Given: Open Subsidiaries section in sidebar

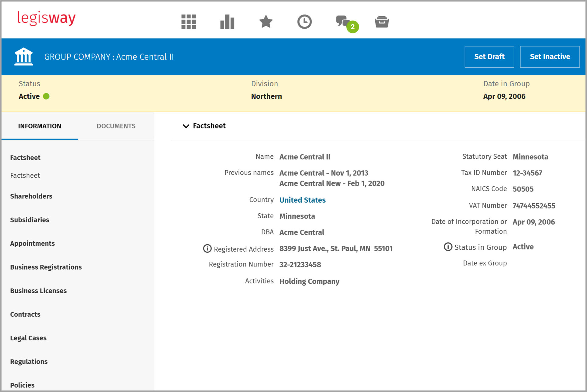Looking at the screenshot, I should [x=30, y=220].
